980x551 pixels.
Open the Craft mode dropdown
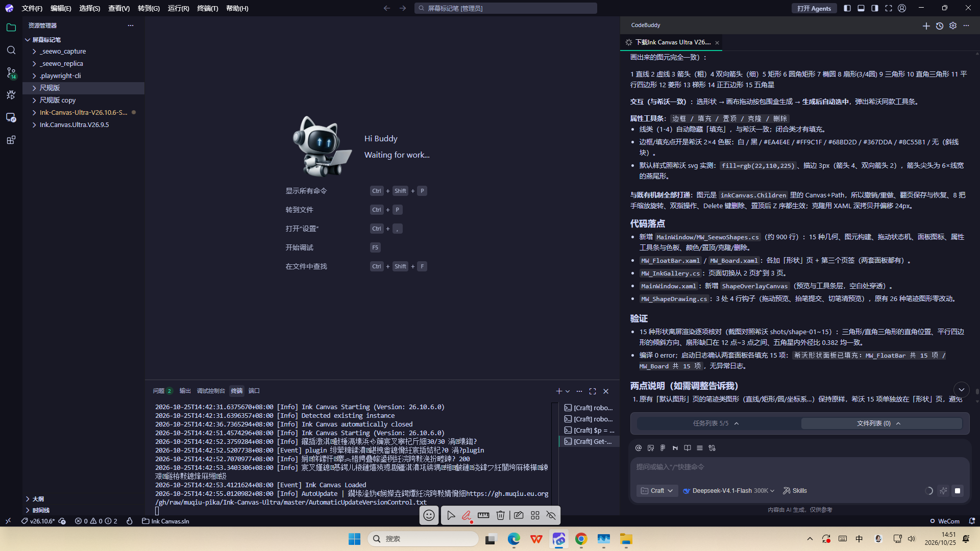657,491
